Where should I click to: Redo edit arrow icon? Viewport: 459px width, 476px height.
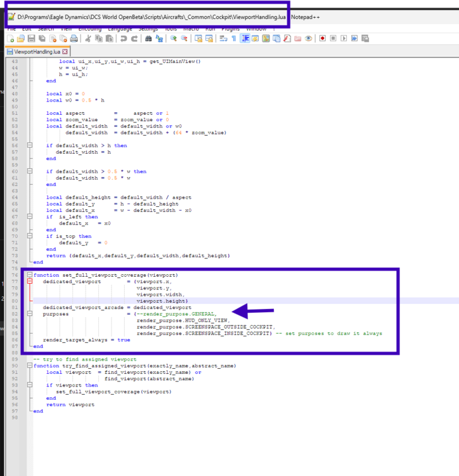tap(134, 39)
